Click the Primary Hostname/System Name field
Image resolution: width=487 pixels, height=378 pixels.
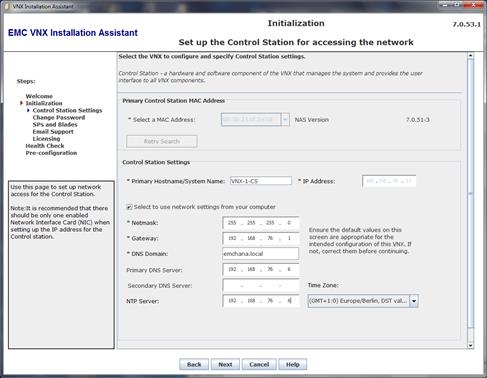pyautogui.click(x=261, y=181)
